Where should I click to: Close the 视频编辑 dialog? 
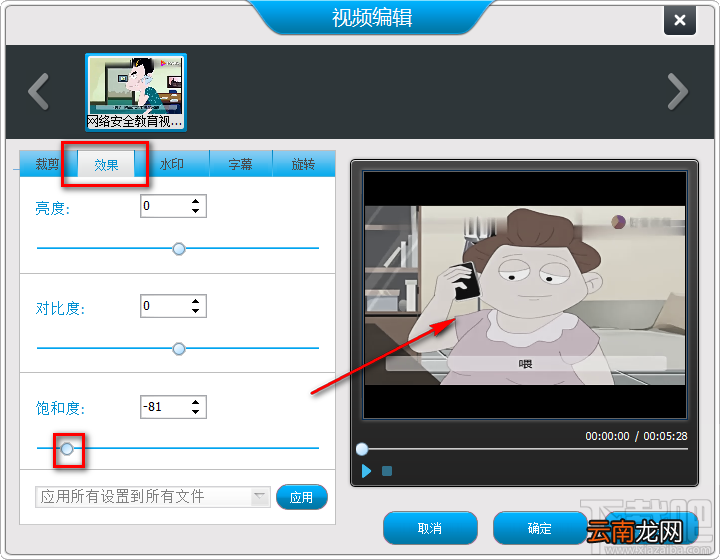680,20
